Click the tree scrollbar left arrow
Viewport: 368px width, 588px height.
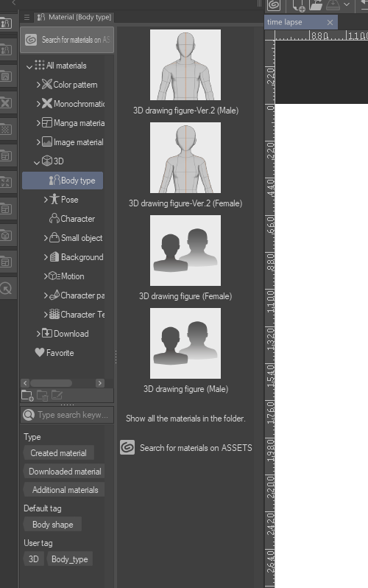(25, 383)
